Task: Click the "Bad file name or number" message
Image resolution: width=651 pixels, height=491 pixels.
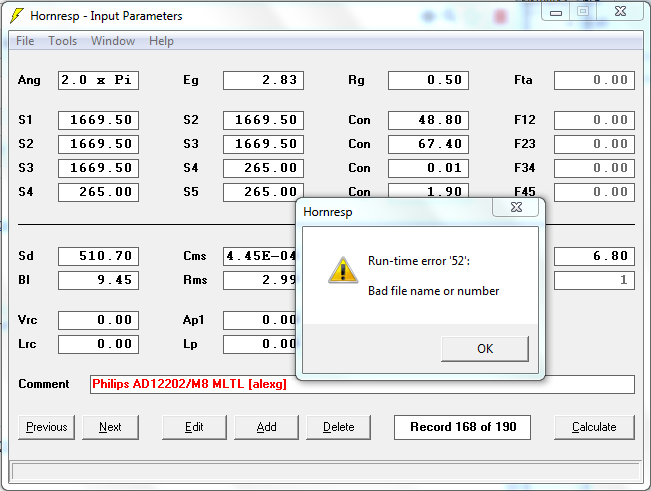Action: (433, 291)
